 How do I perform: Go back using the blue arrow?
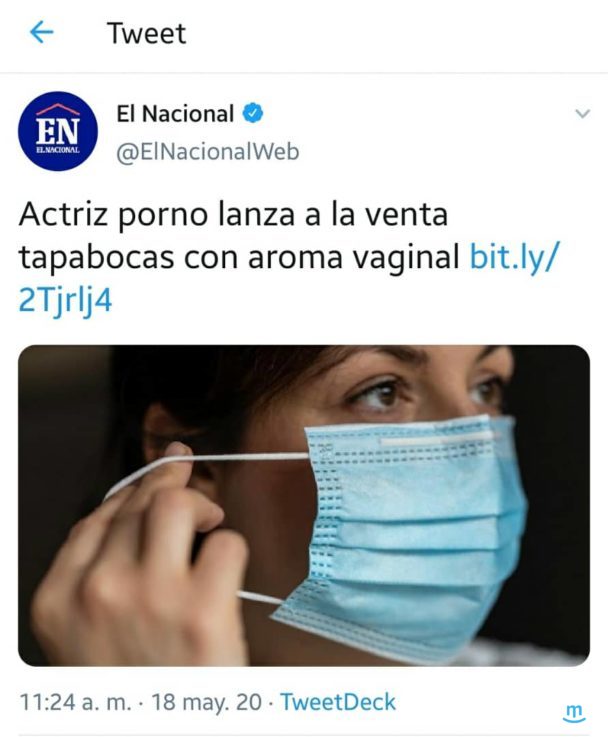41,33
